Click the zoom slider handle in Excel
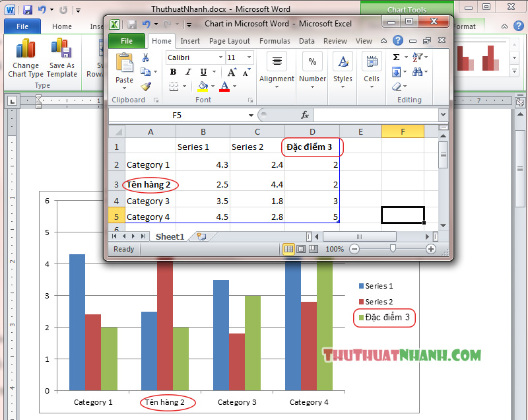528x420 pixels. tap(393, 248)
